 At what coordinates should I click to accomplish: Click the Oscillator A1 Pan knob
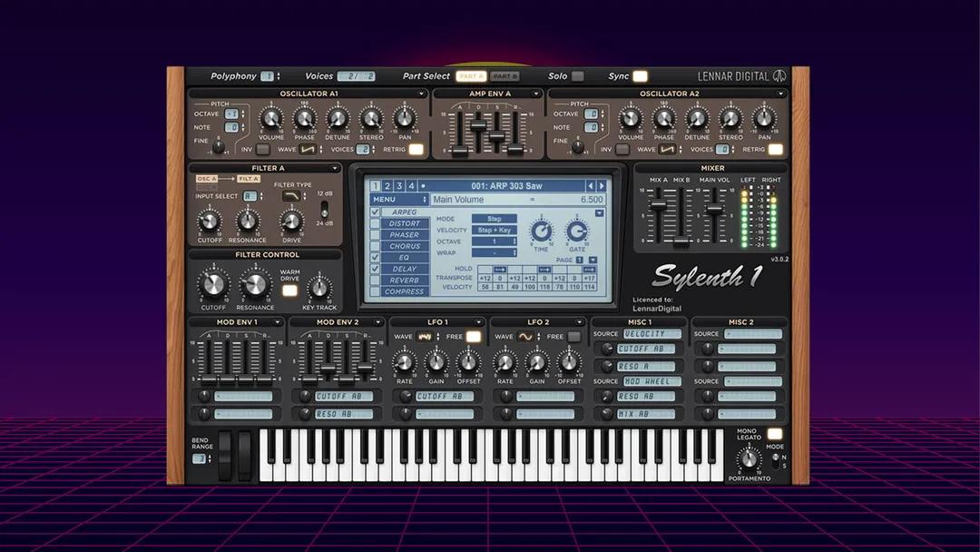click(x=405, y=119)
